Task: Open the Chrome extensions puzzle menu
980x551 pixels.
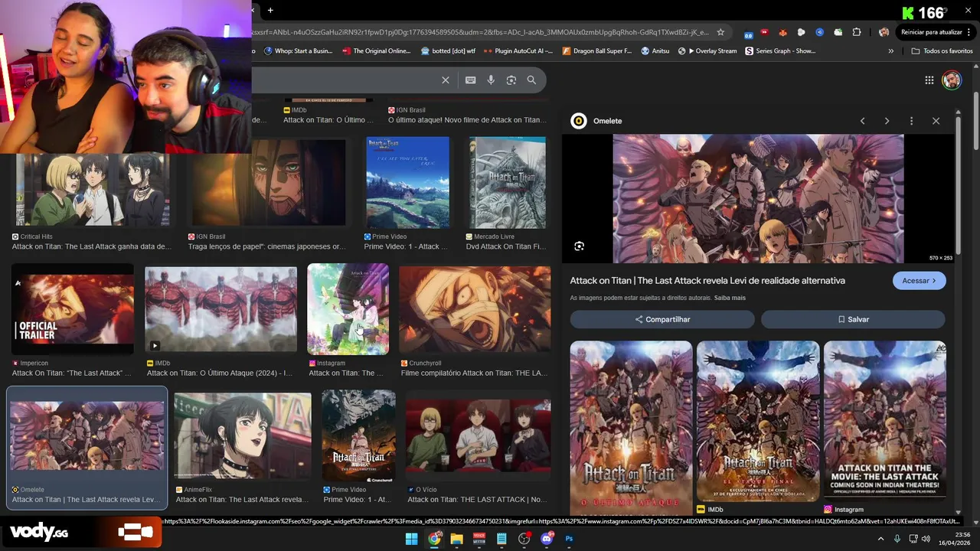Action: pos(856,32)
